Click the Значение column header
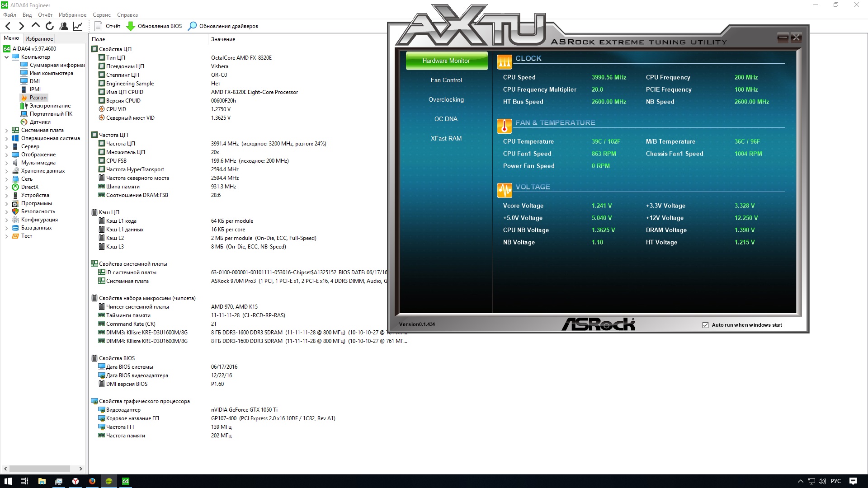Viewport: 868px width, 488px height. point(298,39)
